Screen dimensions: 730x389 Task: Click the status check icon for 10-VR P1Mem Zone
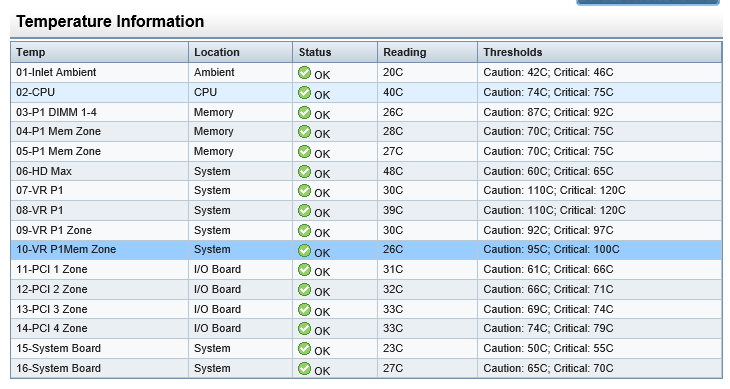pos(304,250)
